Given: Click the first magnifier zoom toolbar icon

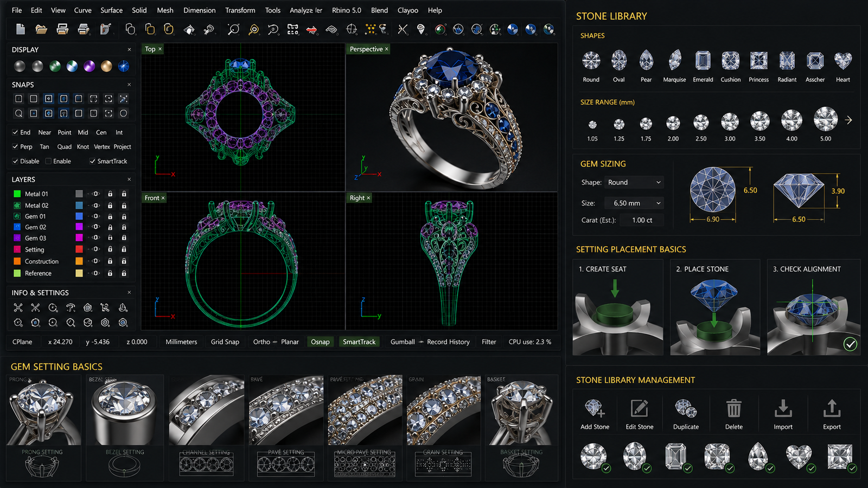Looking at the screenshot, I should [x=233, y=29].
